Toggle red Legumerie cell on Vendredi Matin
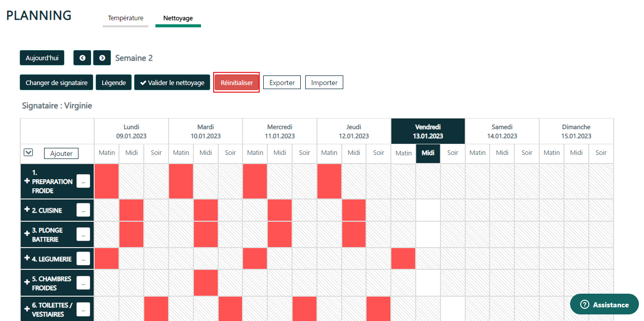The image size is (644, 321). click(x=403, y=259)
